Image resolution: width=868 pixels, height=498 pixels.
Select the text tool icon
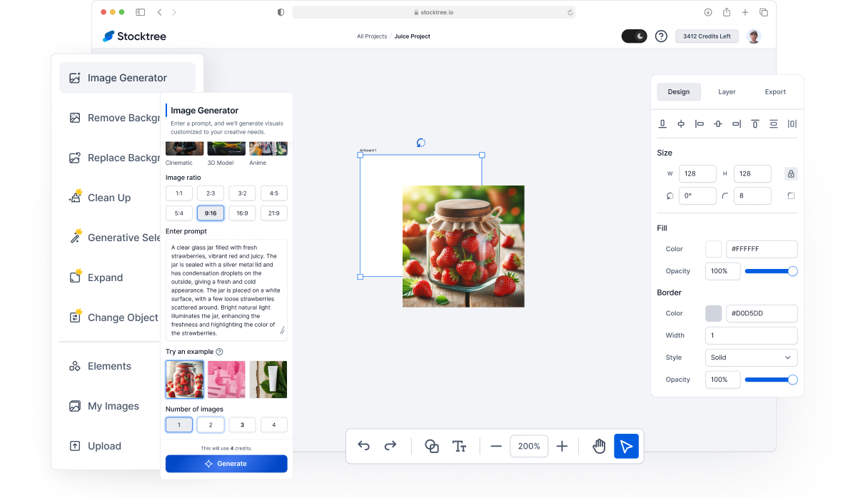coord(459,446)
